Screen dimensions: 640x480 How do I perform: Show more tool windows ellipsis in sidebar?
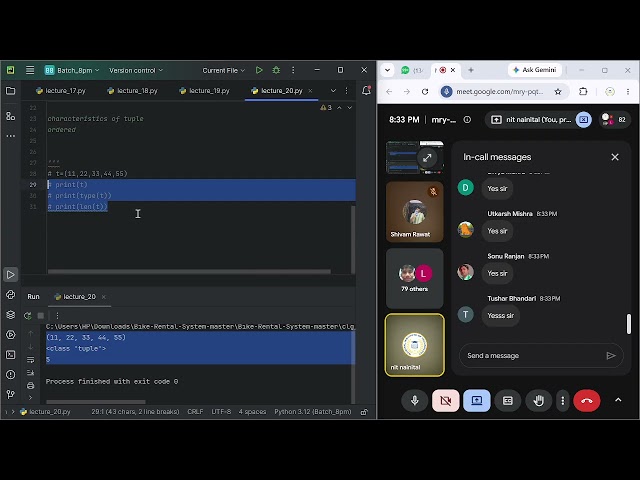(x=11, y=136)
